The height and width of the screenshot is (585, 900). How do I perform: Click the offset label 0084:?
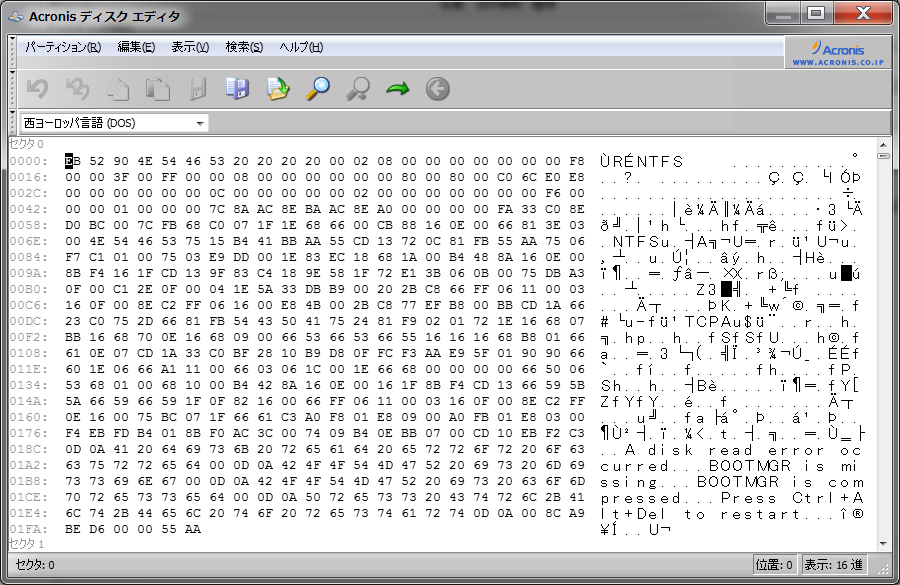[29, 257]
